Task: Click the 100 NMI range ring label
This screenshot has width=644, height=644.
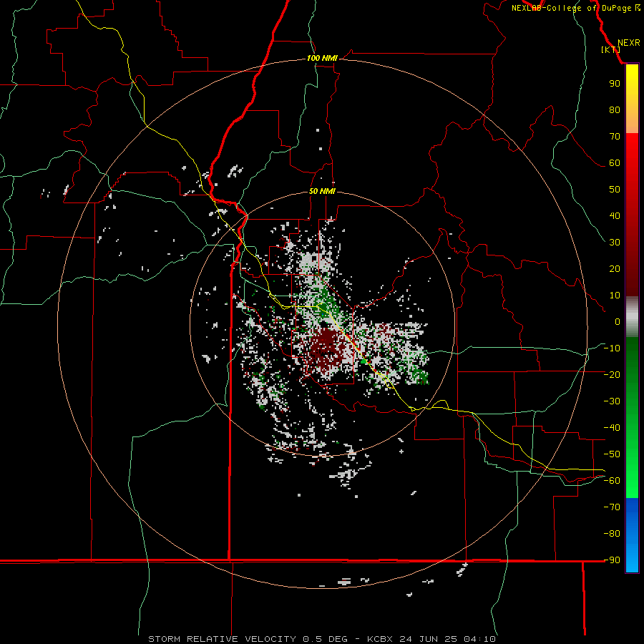Action: point(322,59)
